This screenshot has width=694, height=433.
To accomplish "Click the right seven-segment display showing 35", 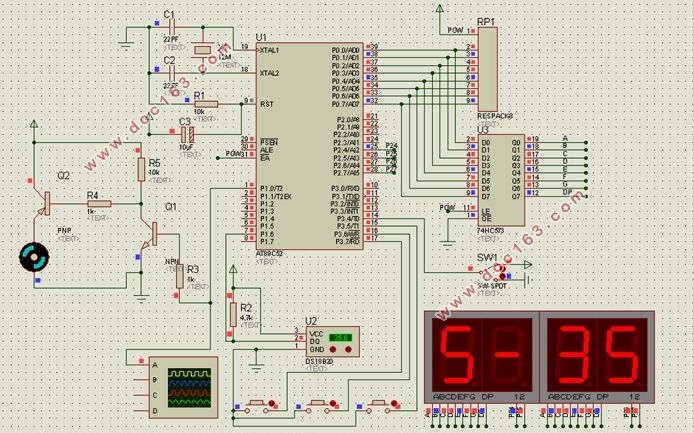I will [x=597, y=358].
